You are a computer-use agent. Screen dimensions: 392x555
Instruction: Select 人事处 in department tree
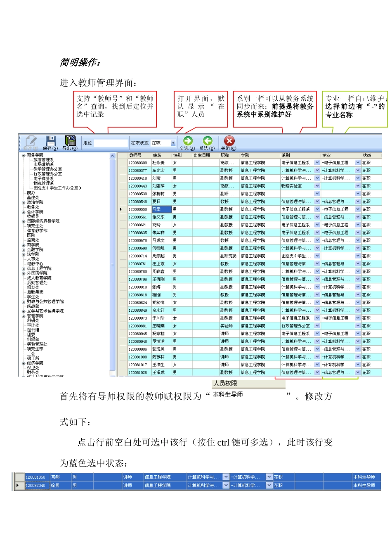[33, 259]
